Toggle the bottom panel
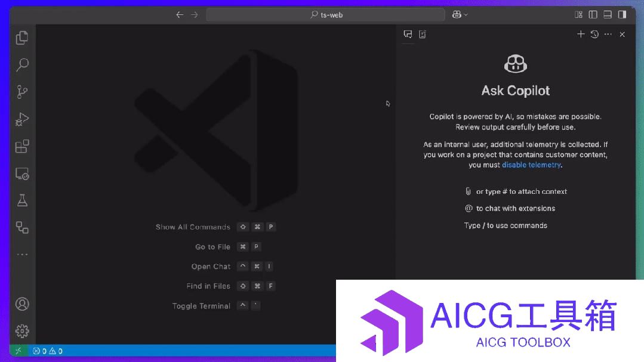This screenshot has width=644, height=362. [608, 15]
